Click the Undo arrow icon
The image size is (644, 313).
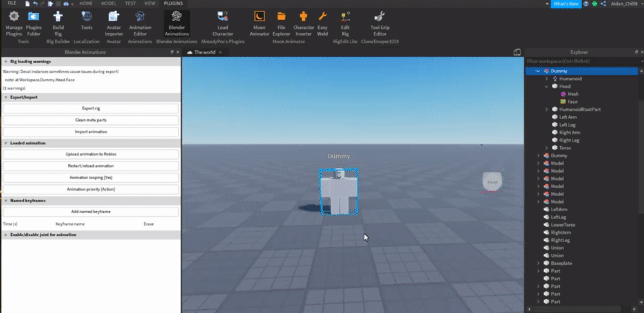point(35,4)
